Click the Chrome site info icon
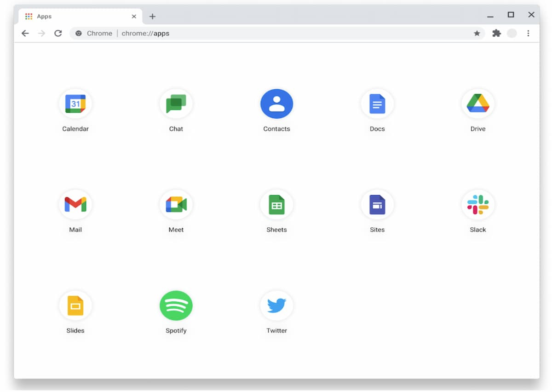552x392 pixels. tap(79, 33)
